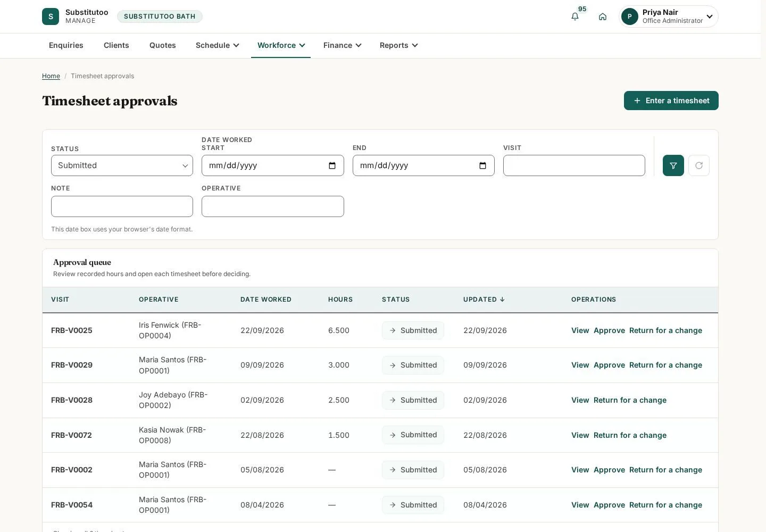Click the home icon in header
This screenshot has width=766, height=532.
603,16
